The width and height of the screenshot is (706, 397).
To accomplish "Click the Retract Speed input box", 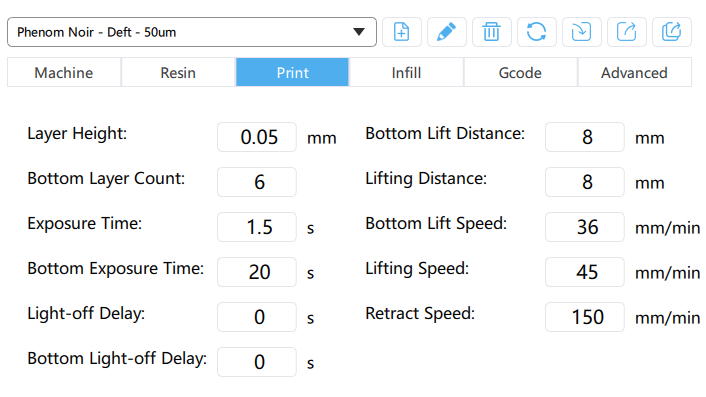I will tap(584, 317).
